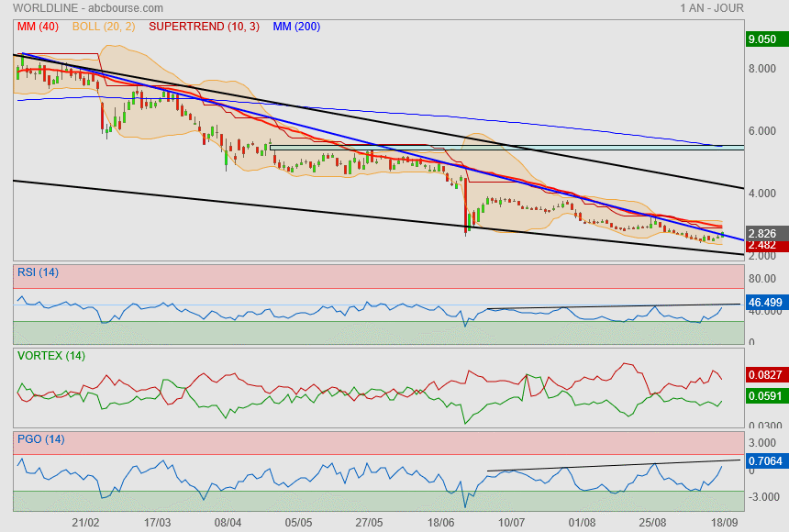Viewport: 789px width, 532px height.
Task: Click the MM (40) legend label
Action: [x=38, y=27]
